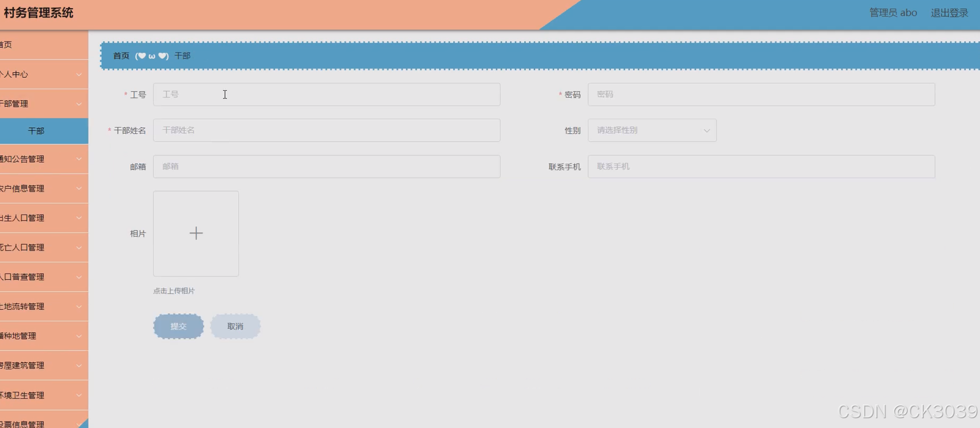This screenshot has width=980, height=428.
Task: Focus the 工号 input field
Action: coord(327,94)
